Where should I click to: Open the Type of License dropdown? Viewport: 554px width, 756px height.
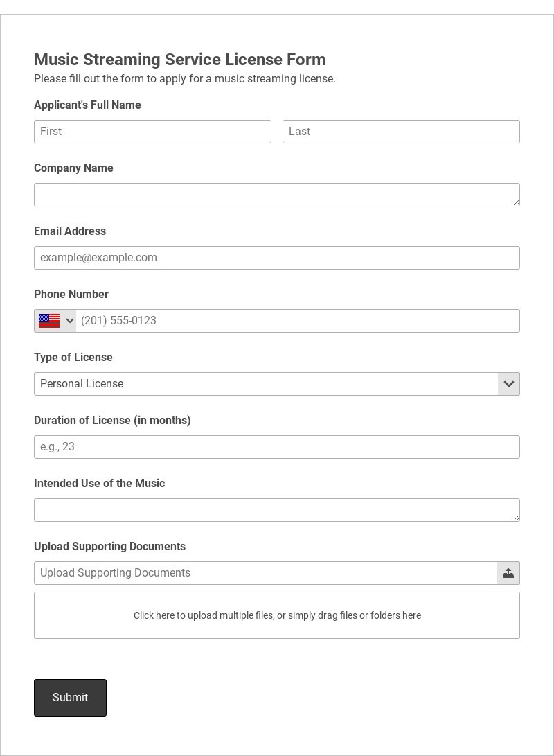click(276, 384)
